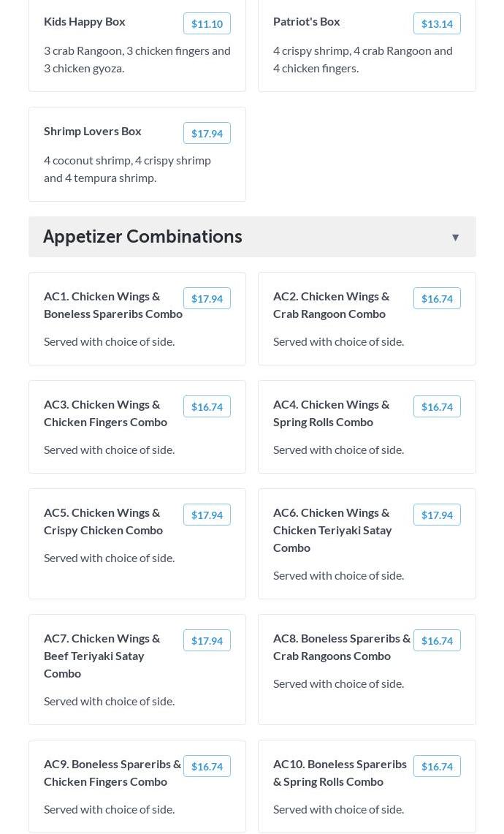Collapse the Appetizer Combinations section arrow
504x834 pixels.
coord(455,237)
